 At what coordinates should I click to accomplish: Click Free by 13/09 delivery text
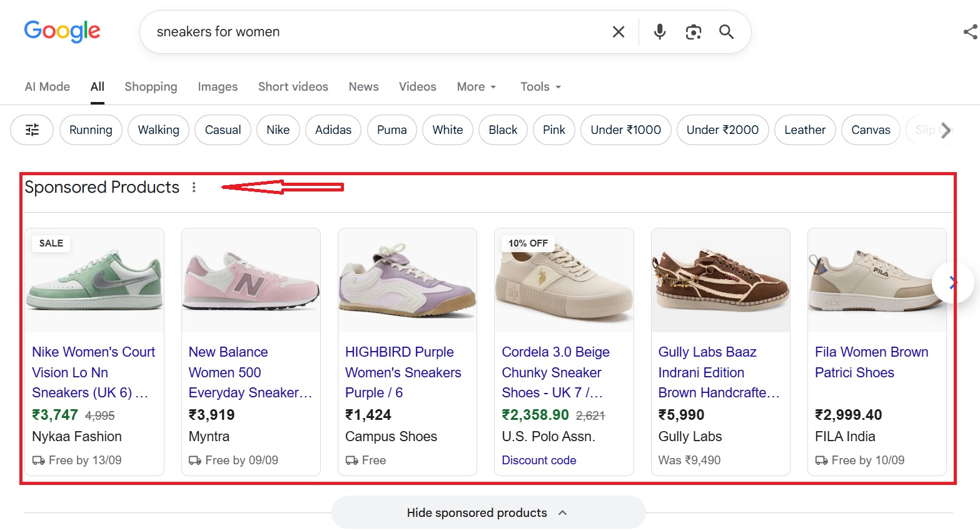tap(85, 460)
